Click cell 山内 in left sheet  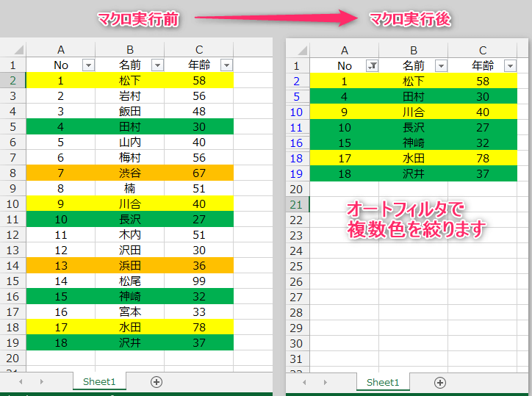point(130,143)
